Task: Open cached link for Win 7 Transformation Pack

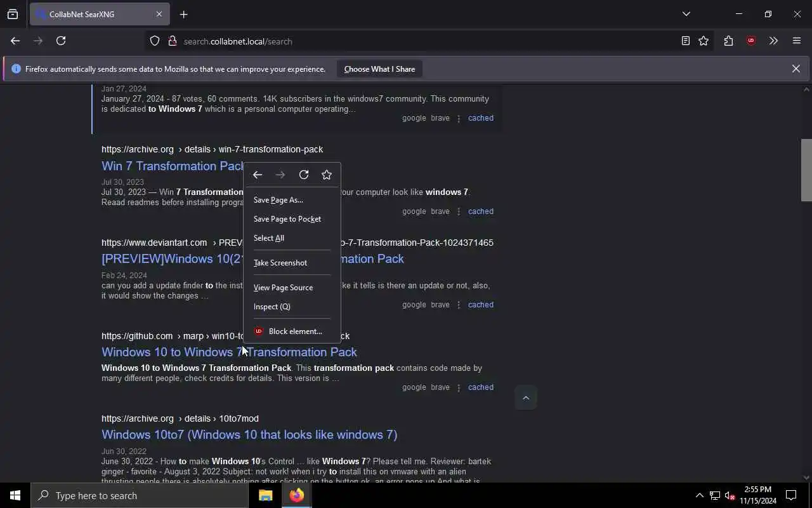Action: (x=480, y=211)
